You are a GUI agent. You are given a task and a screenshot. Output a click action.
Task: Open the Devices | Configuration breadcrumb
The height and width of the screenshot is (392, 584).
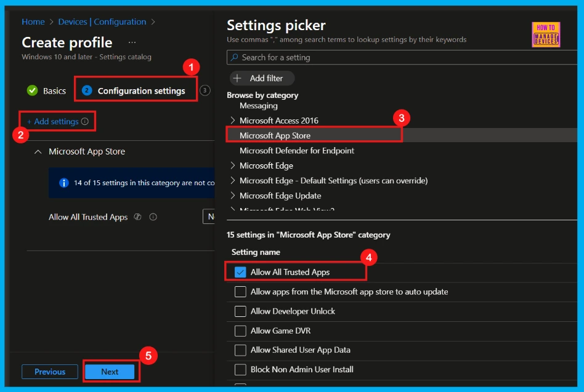point(102,22)
